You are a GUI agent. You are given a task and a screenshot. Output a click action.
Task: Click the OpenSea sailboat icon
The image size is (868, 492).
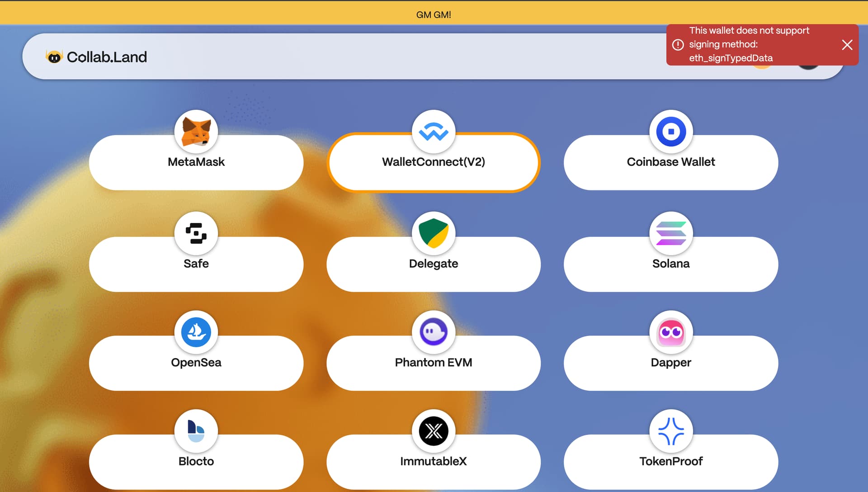(x=196, y=332)
